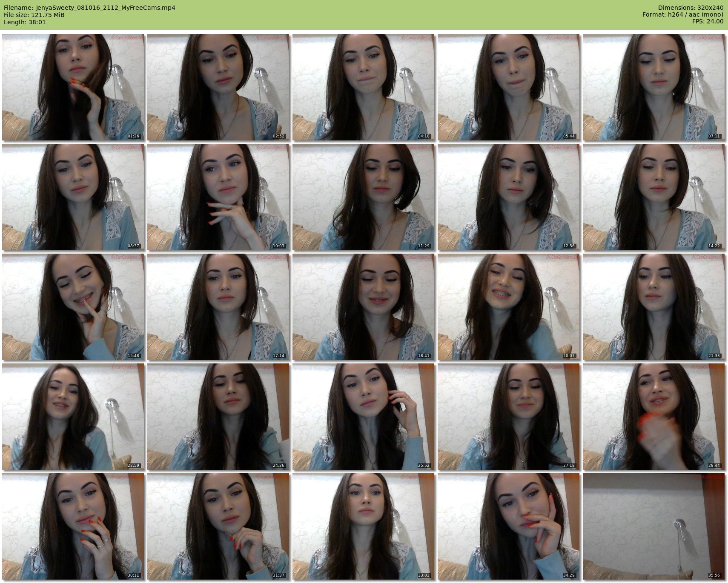This screenshot has height=583, width=728.
Task: Choose the thumbnail marked 25:52
Action: click(x=364, y=417)
